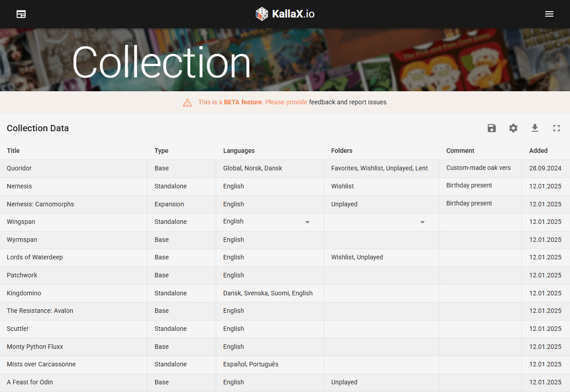Screen dimensions: 570x392
Task: Select the Scuttle! title cell
Action: 74,329
